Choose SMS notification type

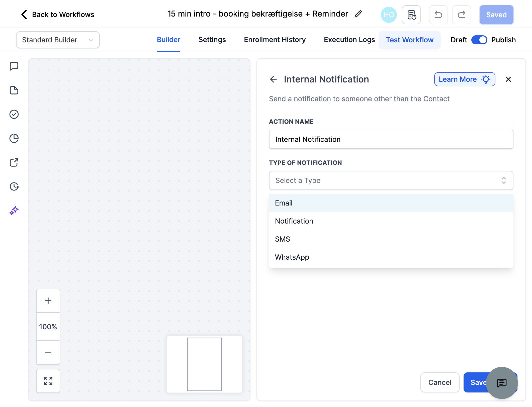391,239
